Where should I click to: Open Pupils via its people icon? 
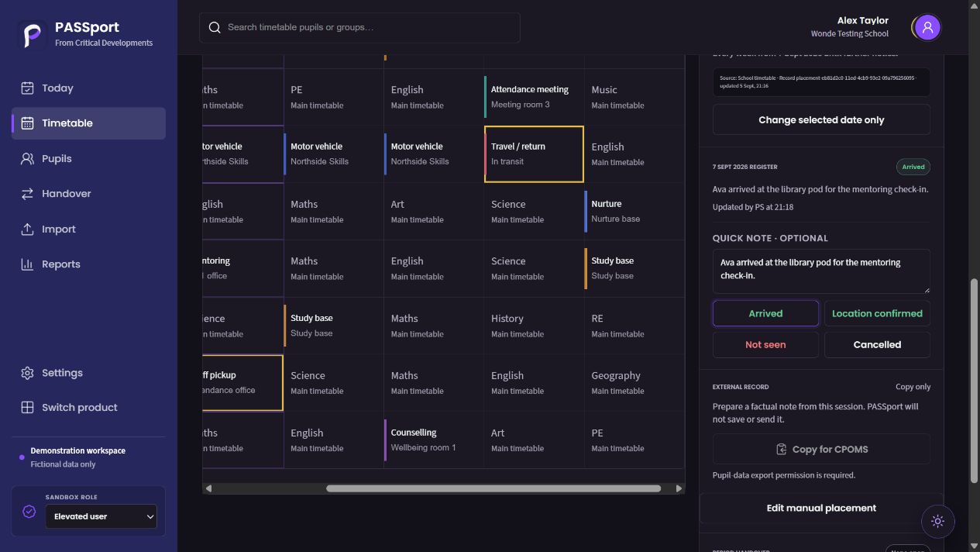click(27, 159)
